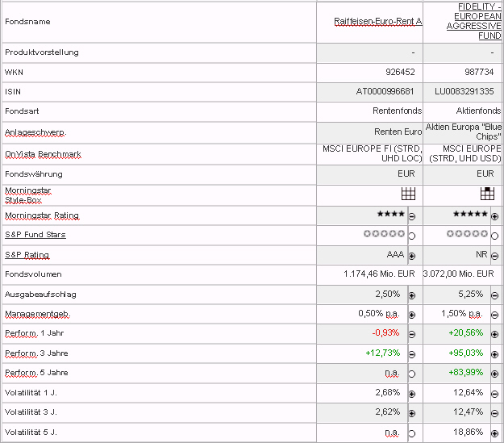Click the plus indicator beside 2,50% Ausgabeaufschlag
Screen dimensions: 504x443
412,295
